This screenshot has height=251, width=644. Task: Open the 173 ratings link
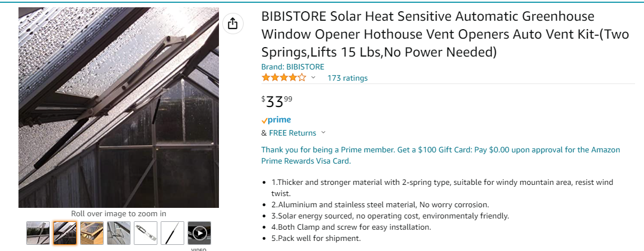347,78
